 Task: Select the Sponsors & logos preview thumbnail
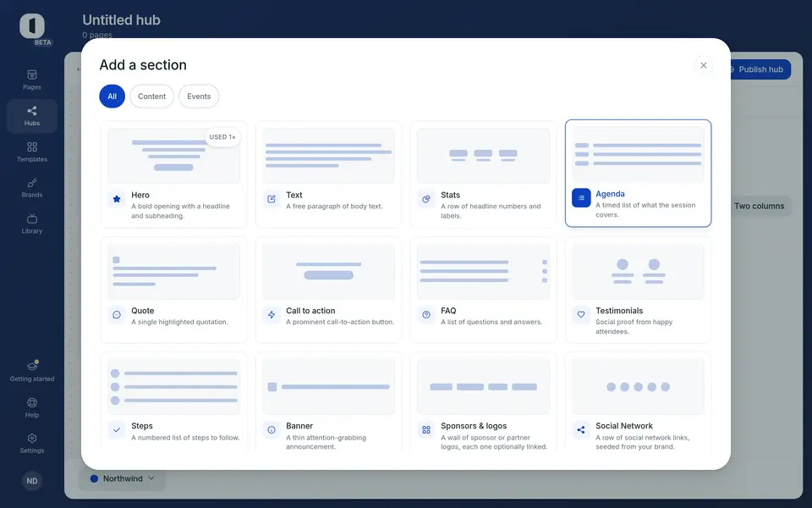(x=483, y=387)
